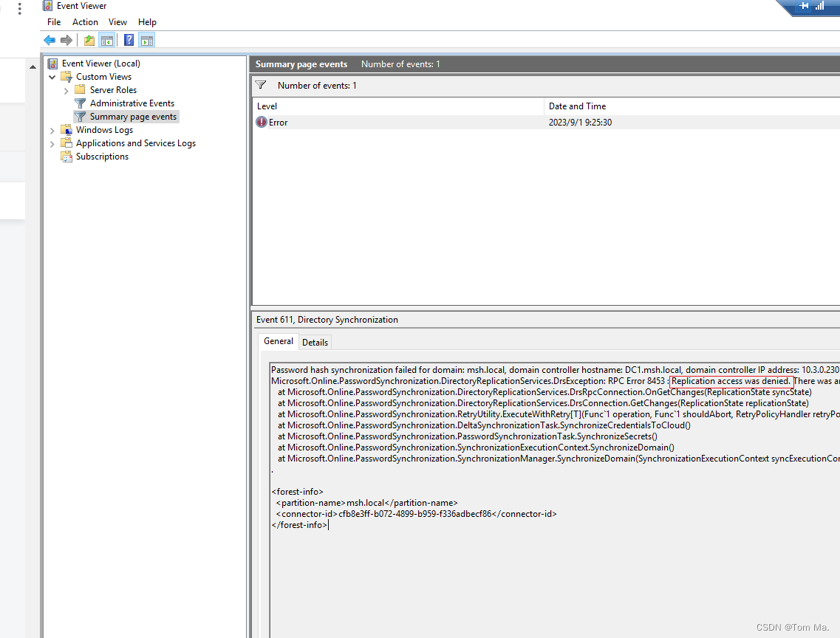The width and height of the screenshot is (840, 638).
Task: Toggle the Show/Hide Action Pane icon
Action: tap(147, 40)
